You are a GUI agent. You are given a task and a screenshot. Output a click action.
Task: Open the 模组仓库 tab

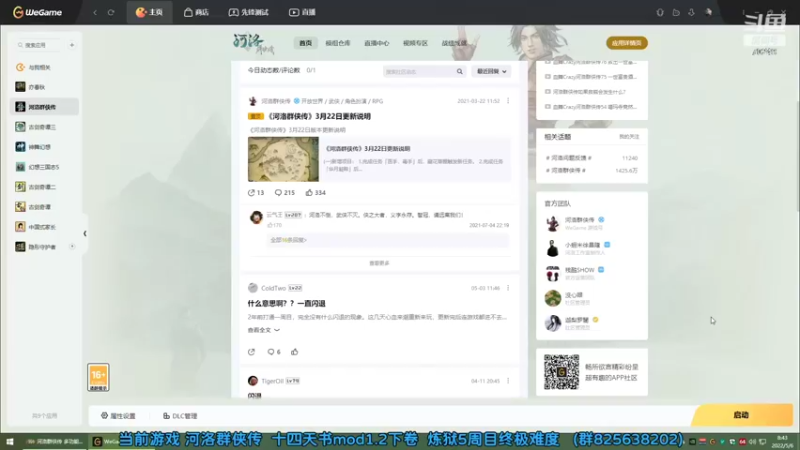click(338, 43)
